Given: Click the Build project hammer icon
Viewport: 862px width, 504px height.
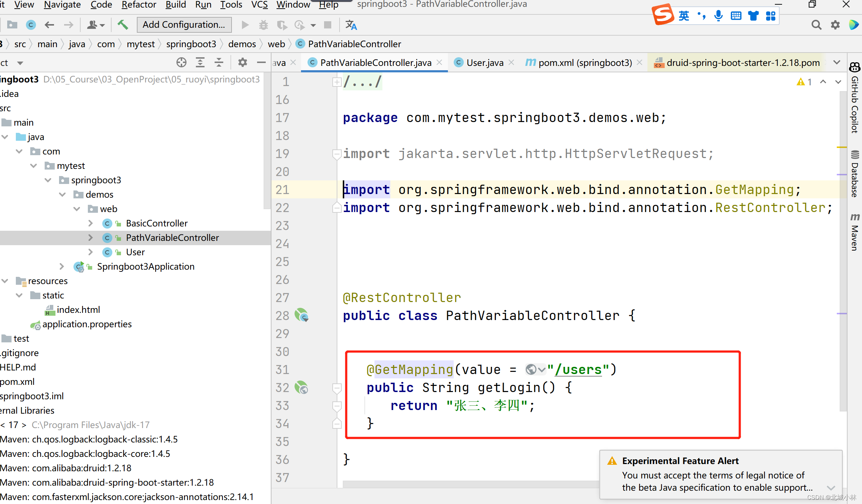Looking at the screenshot, I should click(123, 25).
